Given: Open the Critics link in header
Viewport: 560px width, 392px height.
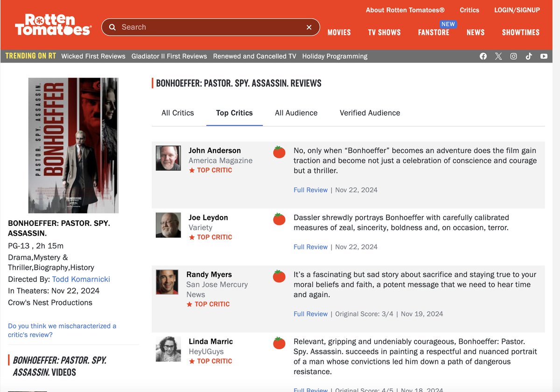Looking at the screenshot, I should pyautogui.click(x=469, y=10).
